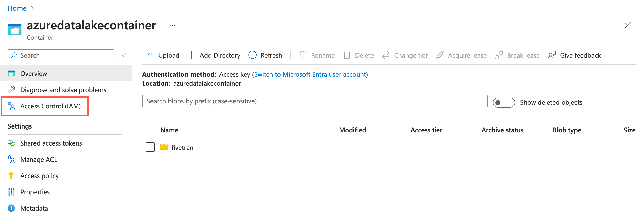The width and height of the screenshot is (644, 224).
Task: Click the Acquire lease icon
Action: coord(440,55)
